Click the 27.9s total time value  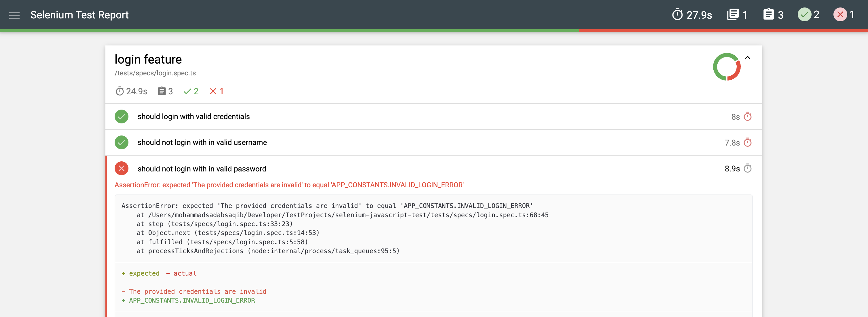[x=699, y=15]
